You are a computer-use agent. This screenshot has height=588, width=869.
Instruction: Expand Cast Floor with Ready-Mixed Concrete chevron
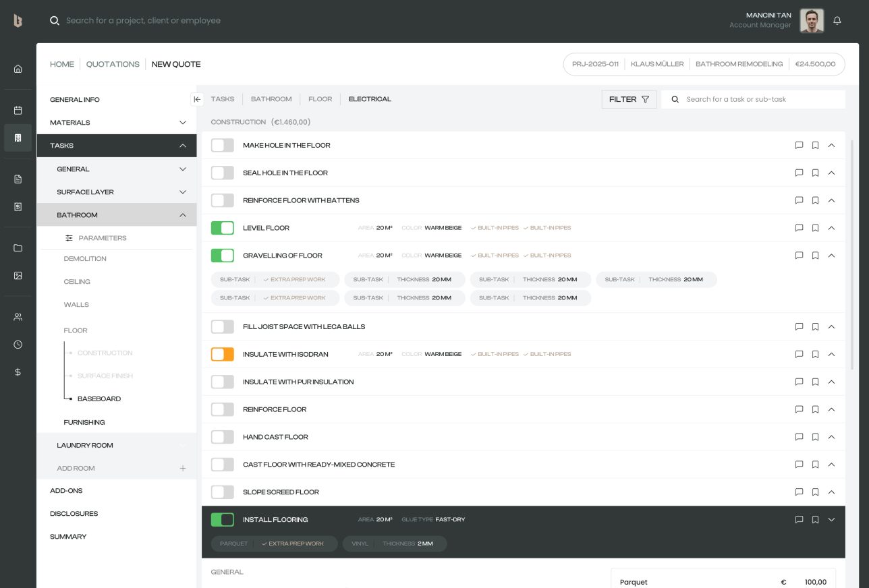[x=831, y=465]
